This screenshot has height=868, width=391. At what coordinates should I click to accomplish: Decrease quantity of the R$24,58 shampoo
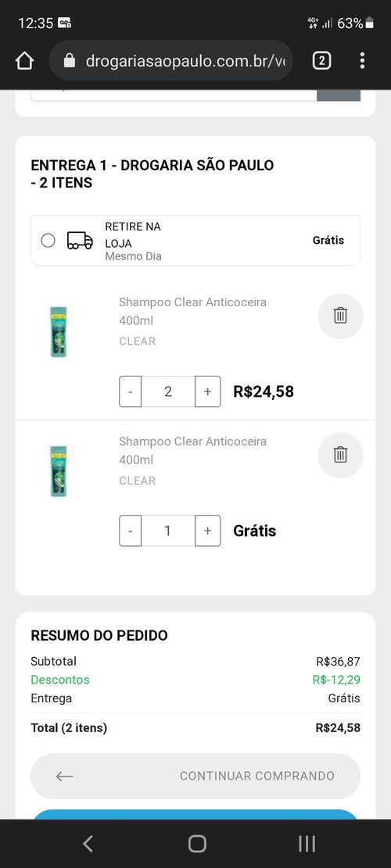[130, 391]
